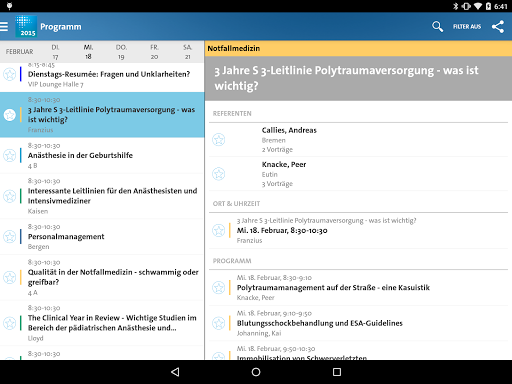Viewport: 512px width, 384px height.
Task: Go back with Android back button
Action: click(x=175, y=372)
